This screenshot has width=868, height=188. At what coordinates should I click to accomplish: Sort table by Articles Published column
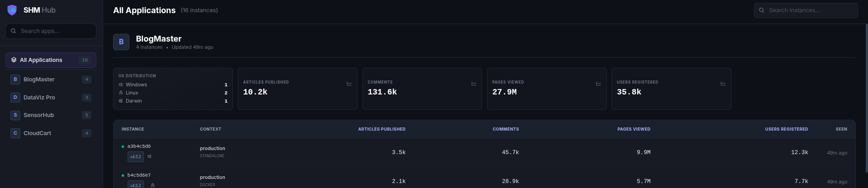point(382,129)
